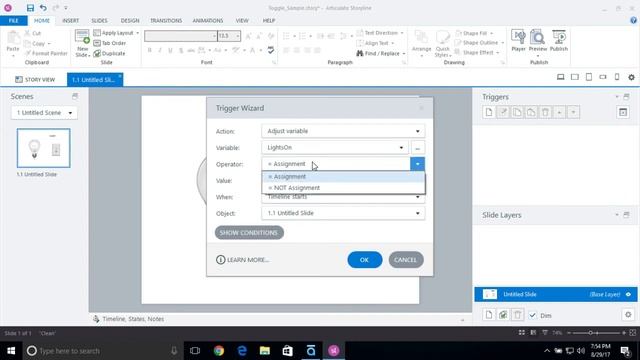Copy the selected trigger in the Triggers panel
The width and height of the screenshot is (640, 360).
pyautogui.click(x=517, y=112)
